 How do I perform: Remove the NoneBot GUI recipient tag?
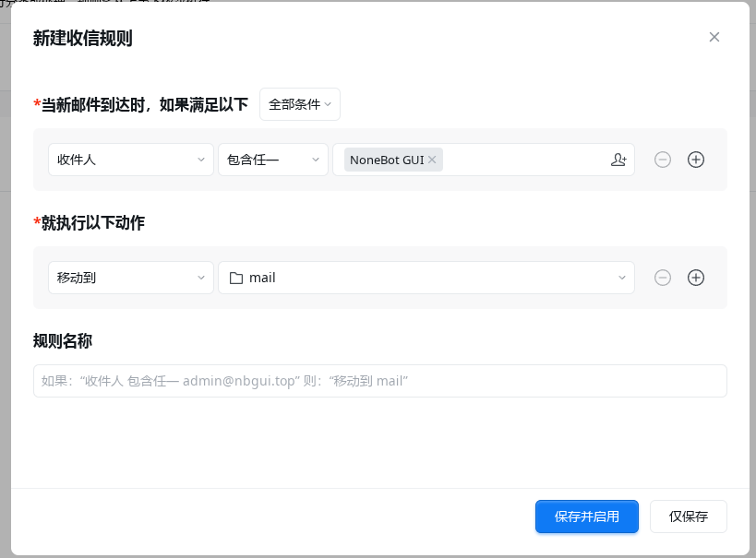[x=432, y=160]
